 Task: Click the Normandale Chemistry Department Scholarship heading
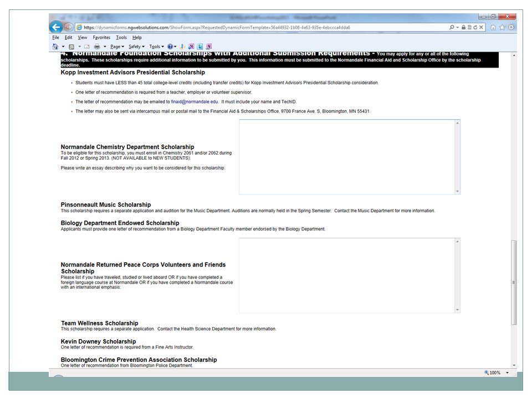pyautogui.click(x=127, y=147)
